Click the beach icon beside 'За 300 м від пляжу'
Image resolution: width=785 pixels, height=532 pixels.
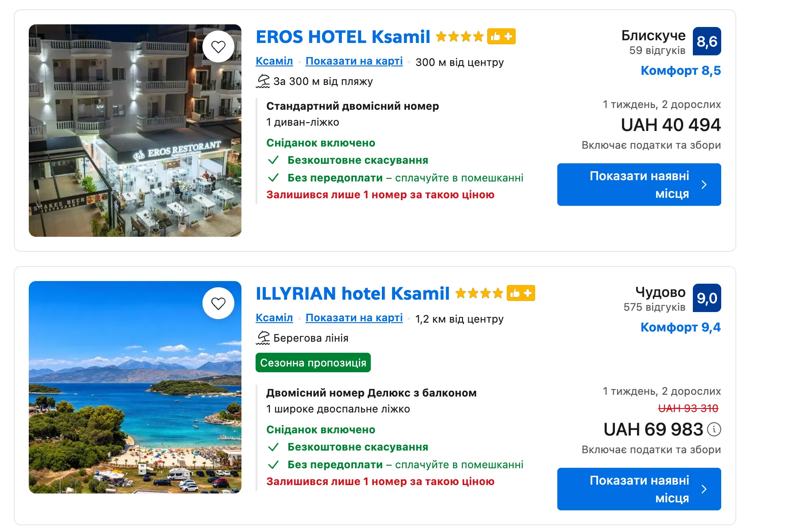click(263, 81)
